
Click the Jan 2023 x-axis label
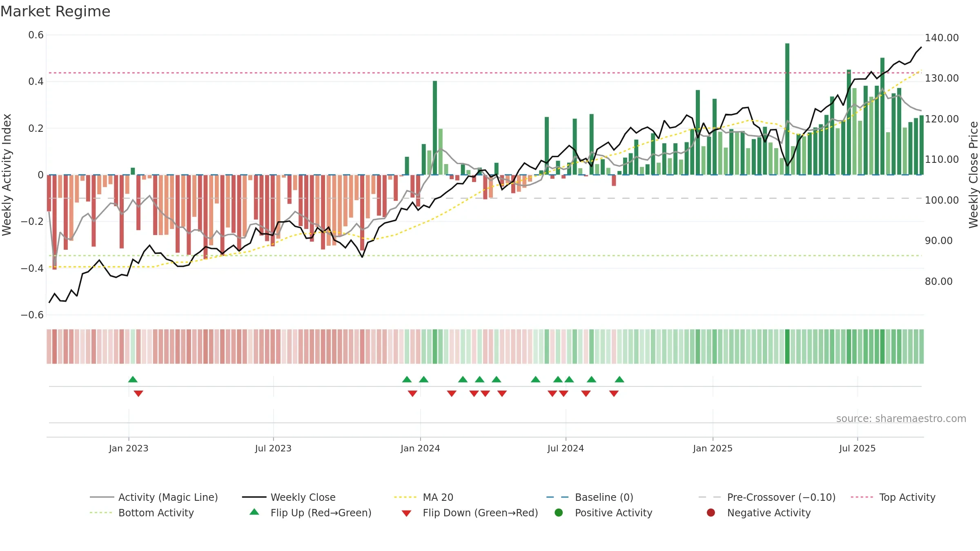tap(129, 448)
